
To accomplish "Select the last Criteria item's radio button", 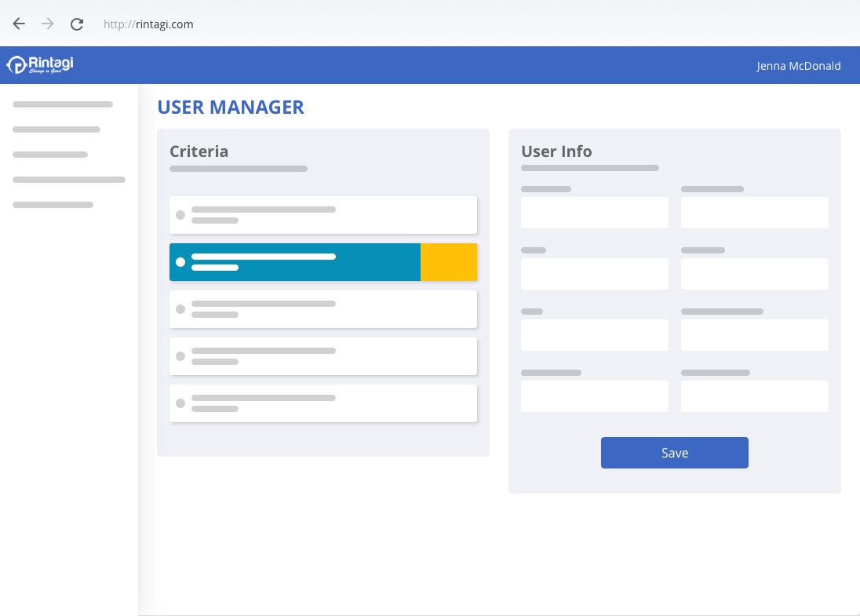I will click(x=181, y=403).
